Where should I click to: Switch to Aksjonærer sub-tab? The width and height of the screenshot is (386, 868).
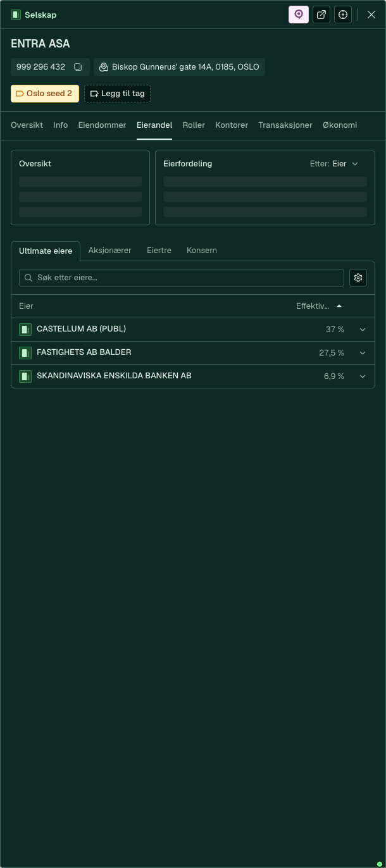110,251
